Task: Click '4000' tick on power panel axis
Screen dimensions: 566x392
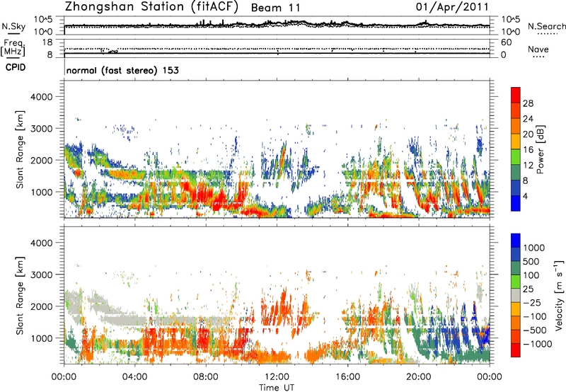Action: pos(41,97)
